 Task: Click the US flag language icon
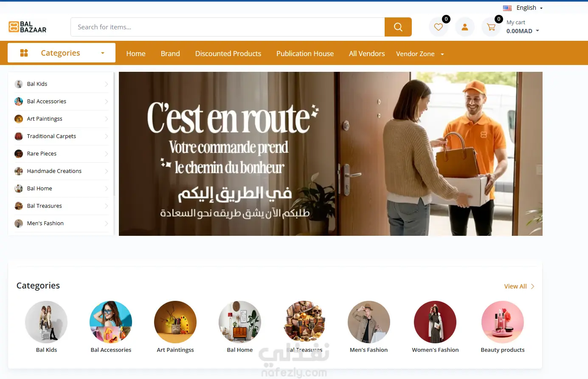click(x=507, y=8)
